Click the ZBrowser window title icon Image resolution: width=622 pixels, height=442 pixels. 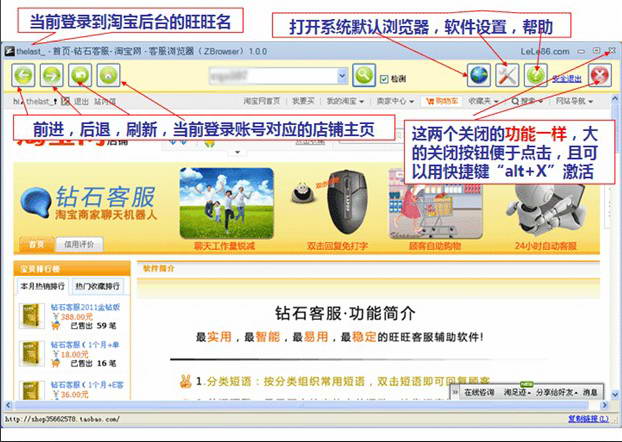coord(10,51)
